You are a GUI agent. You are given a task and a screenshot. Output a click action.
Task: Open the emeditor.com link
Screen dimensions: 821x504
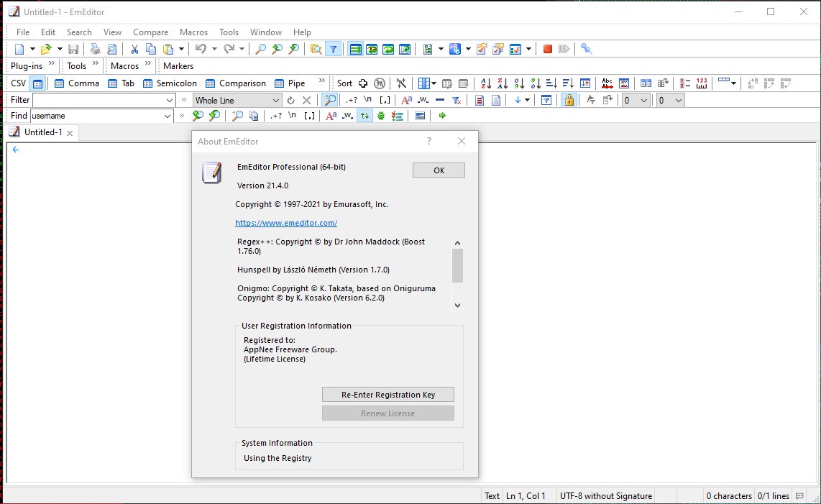(286, 223)
